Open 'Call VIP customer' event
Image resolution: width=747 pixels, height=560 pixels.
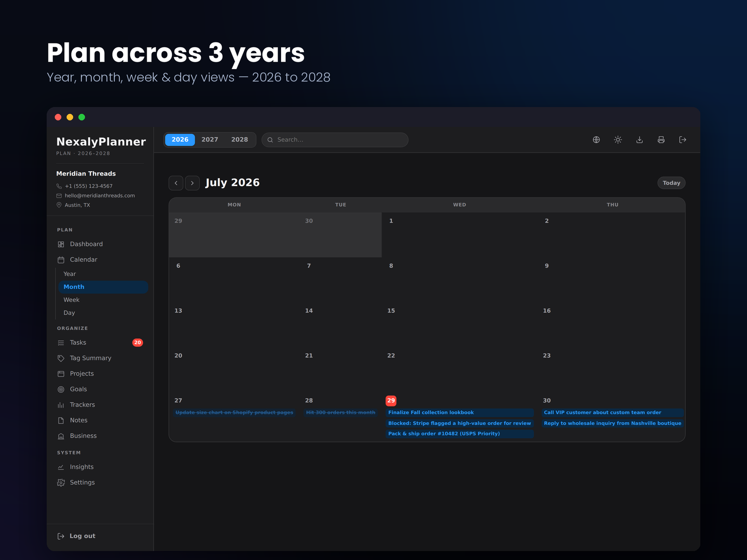click(x=613, y=413)
